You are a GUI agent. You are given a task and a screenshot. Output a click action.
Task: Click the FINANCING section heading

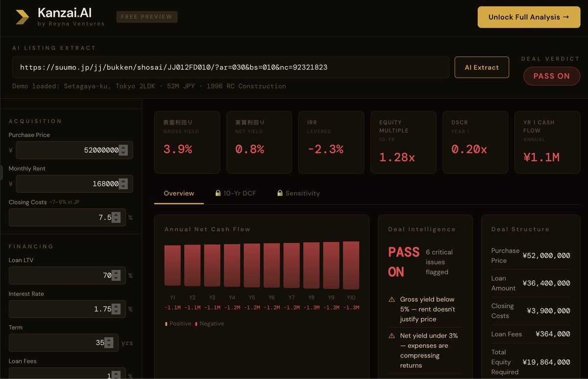click(x=31, y=246)
